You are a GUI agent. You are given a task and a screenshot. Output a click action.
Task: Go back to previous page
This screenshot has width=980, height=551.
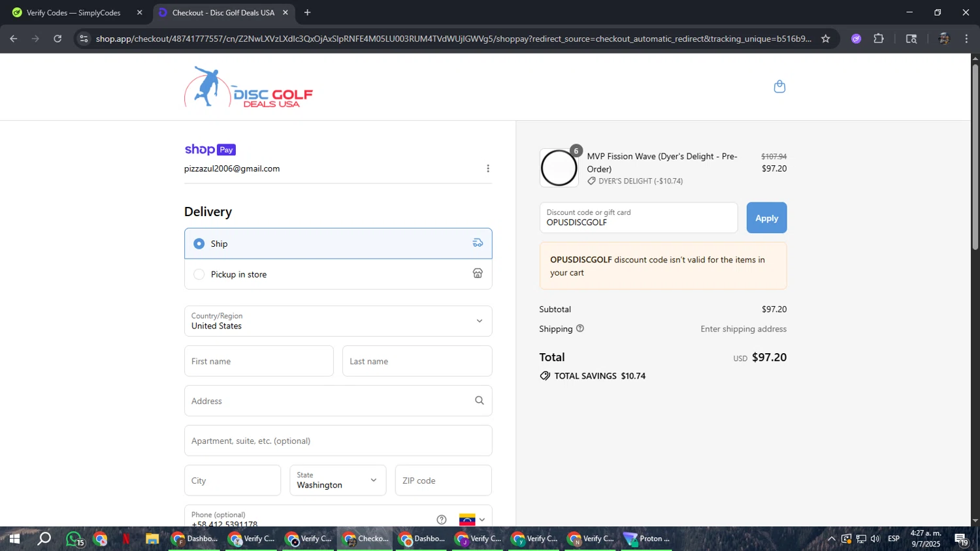tap(14, 39)
